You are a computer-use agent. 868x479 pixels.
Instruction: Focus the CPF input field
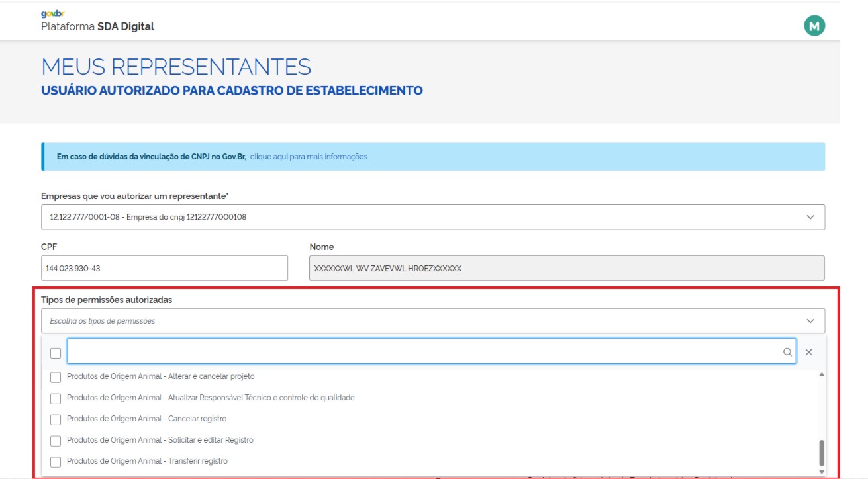pos(164,269)
